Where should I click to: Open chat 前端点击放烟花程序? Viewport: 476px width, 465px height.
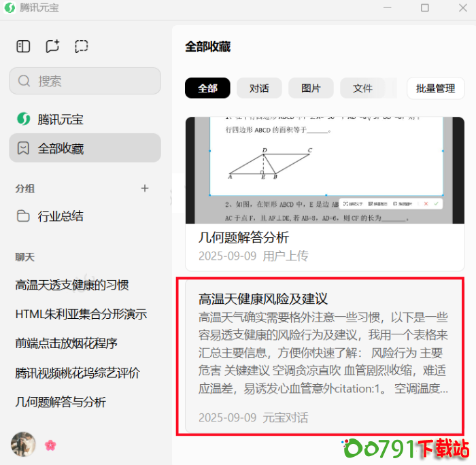(x=66, y=343)
